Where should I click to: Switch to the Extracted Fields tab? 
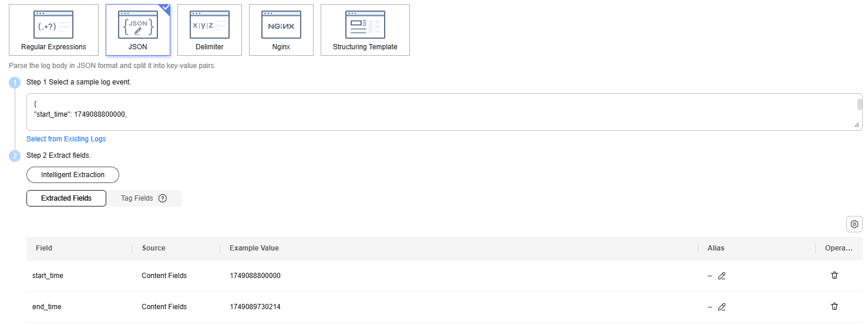pyautogui.click(x=66, y=198)
